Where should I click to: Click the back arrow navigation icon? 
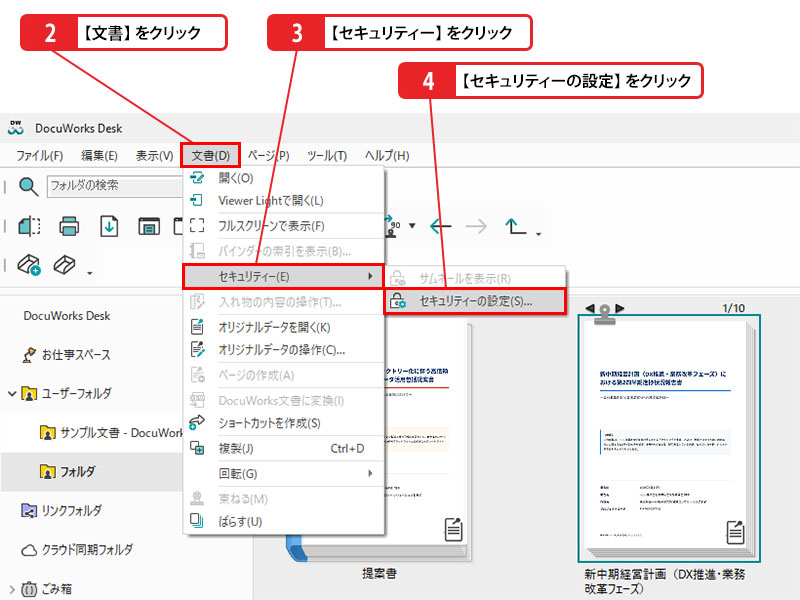point(440,226)
